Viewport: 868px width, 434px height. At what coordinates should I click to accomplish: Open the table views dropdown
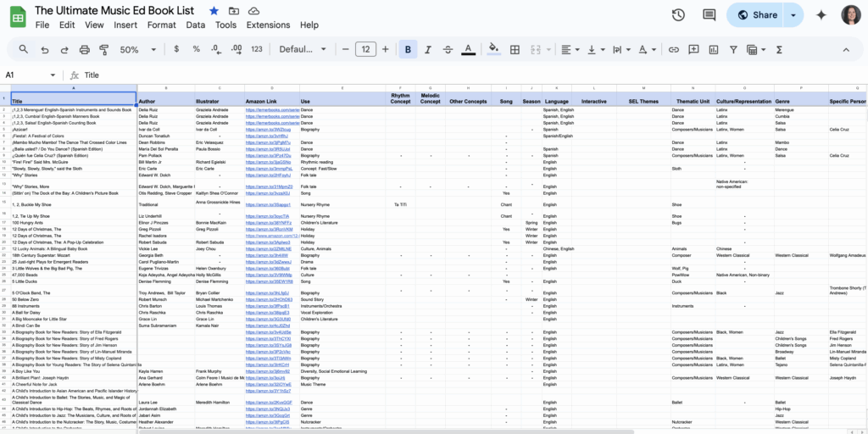755,49
